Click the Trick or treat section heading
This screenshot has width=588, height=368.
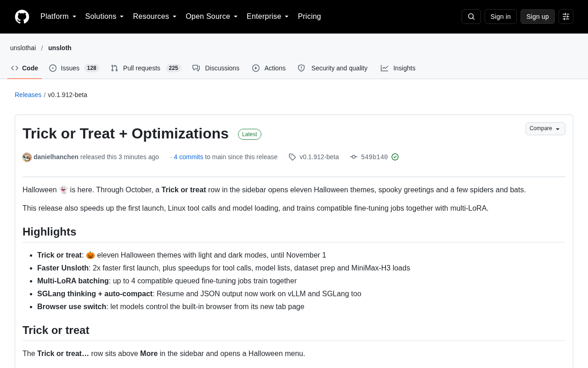[56, 330]
